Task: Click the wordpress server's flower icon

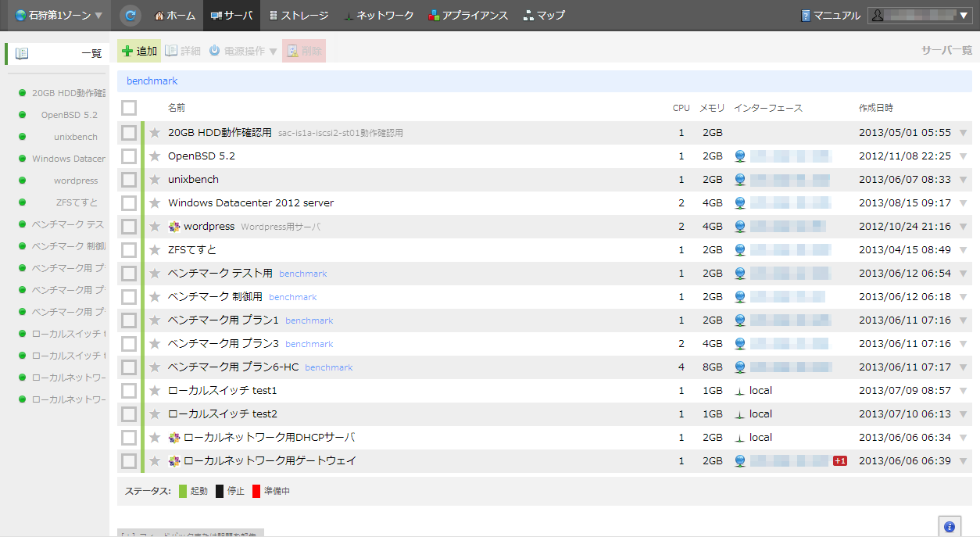Action: pos(174,227)
